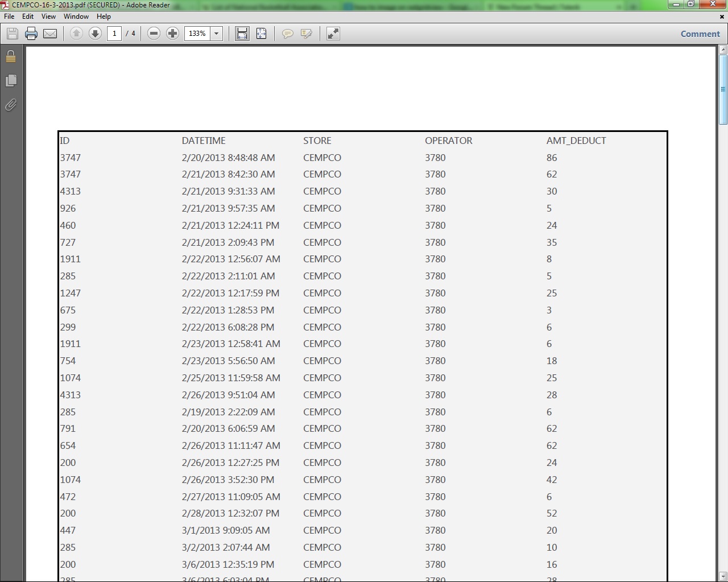728x582 pixels.
Task: Click the ID cell 727
Action: click(x=68, y=242)
